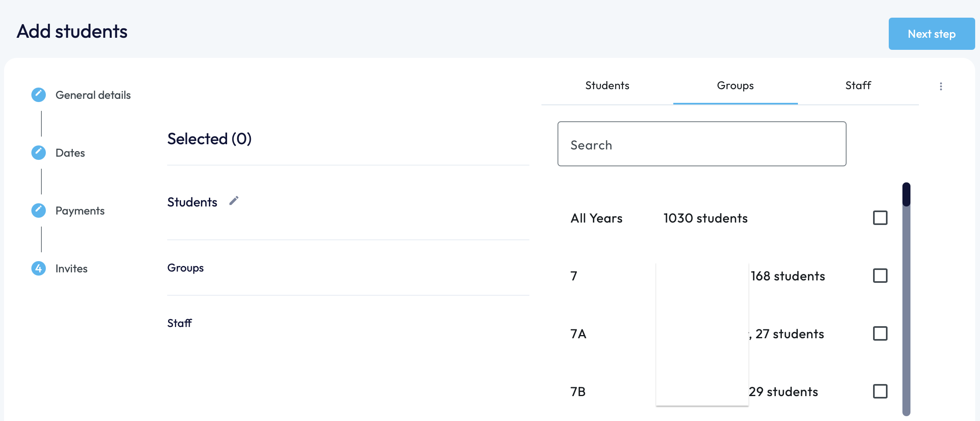Click the Payments step pencil icon

(39, 210)
